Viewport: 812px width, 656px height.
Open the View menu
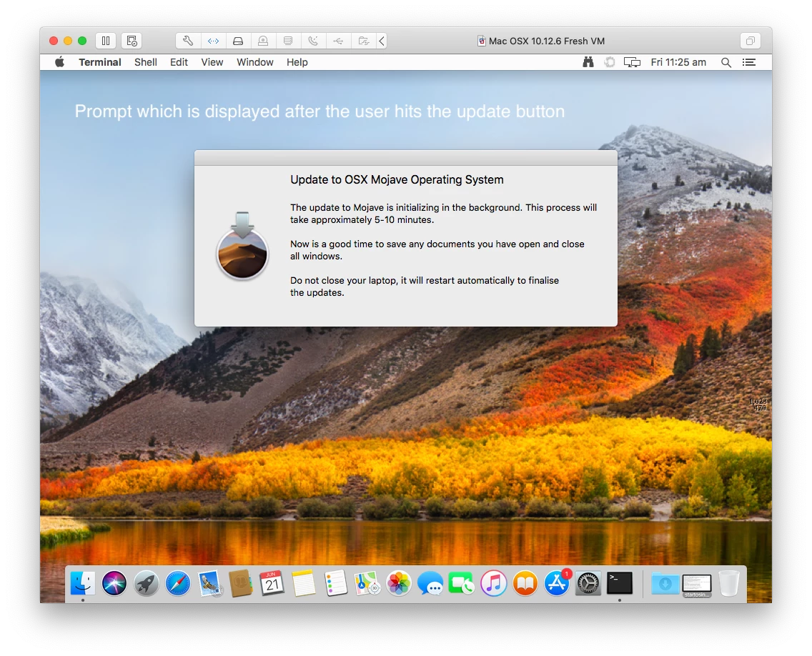click(x=212, y=62)
